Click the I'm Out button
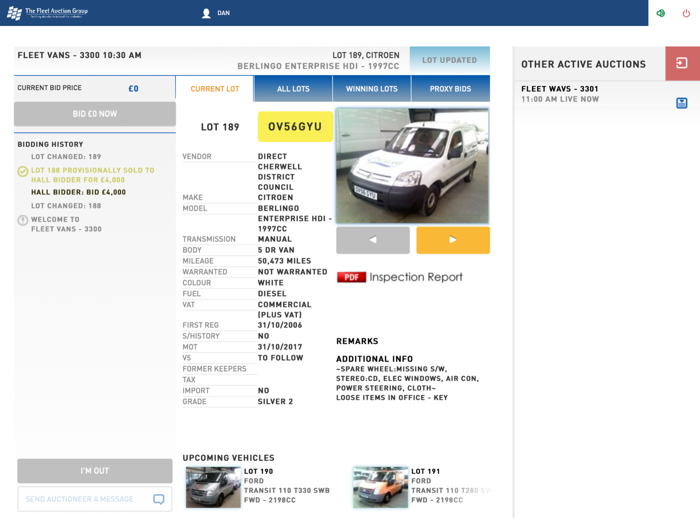Viewport: 700px width, 525px height. tap(95, 471)
